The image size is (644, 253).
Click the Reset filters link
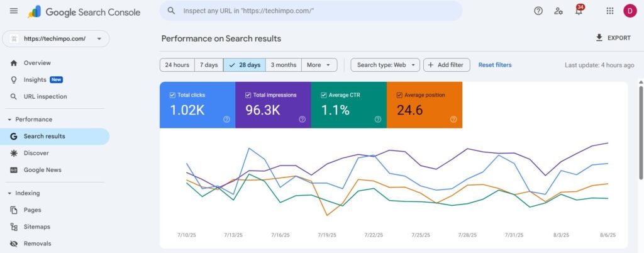pyautogui.click(x=495, y=65)
